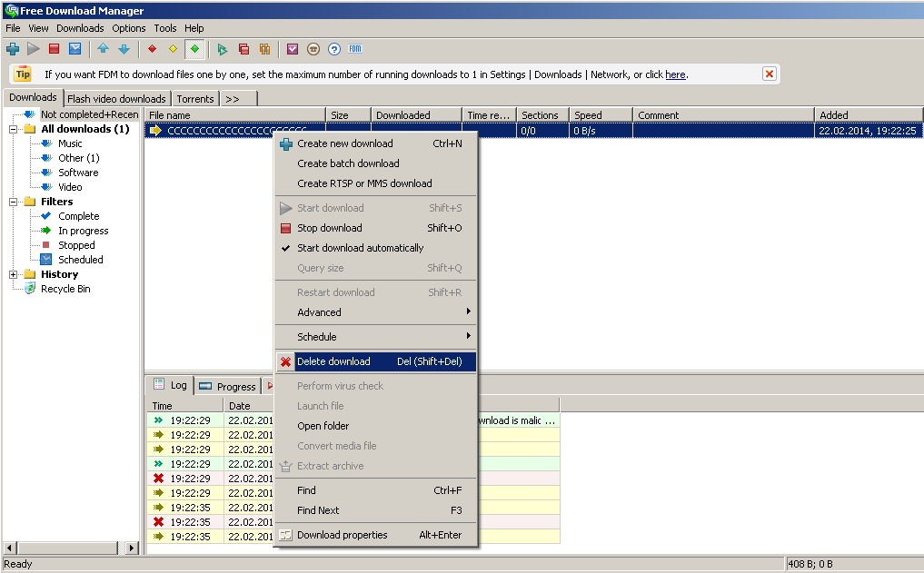Click right arrow of tree scrollbar
The height and width of the screenshot is (573, 924).
click(132, 548)
